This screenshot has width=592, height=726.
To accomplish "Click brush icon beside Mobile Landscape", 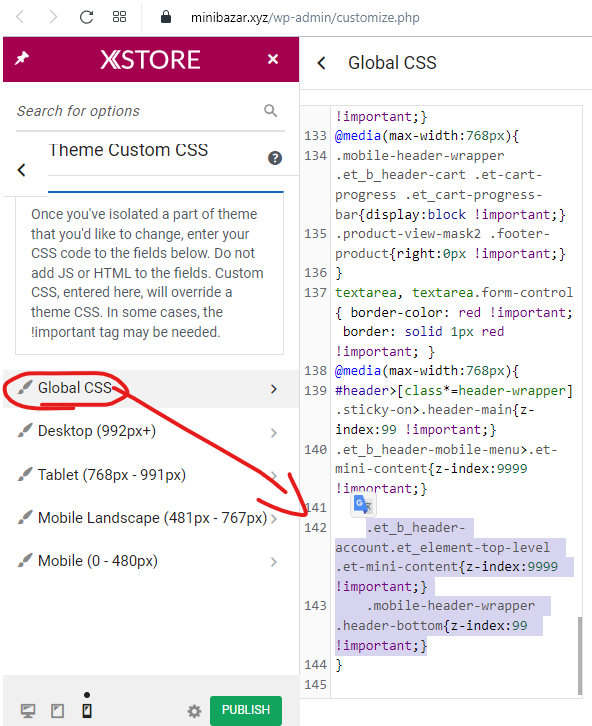I will click(x=25, y=517).
